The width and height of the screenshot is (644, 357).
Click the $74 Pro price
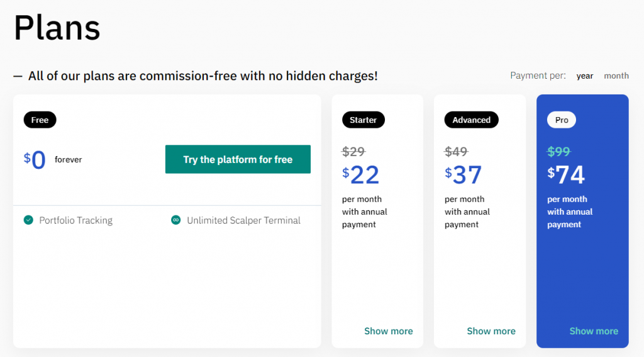point(566,175)
